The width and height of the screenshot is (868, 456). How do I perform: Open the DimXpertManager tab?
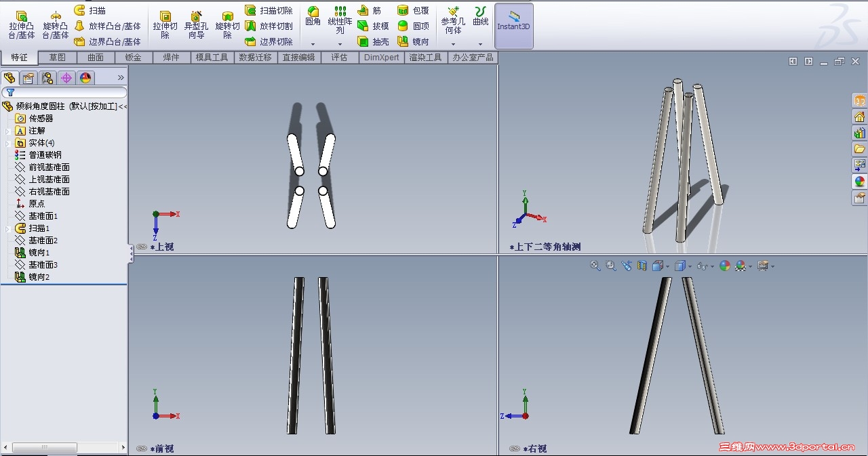[x=66, y=78]
